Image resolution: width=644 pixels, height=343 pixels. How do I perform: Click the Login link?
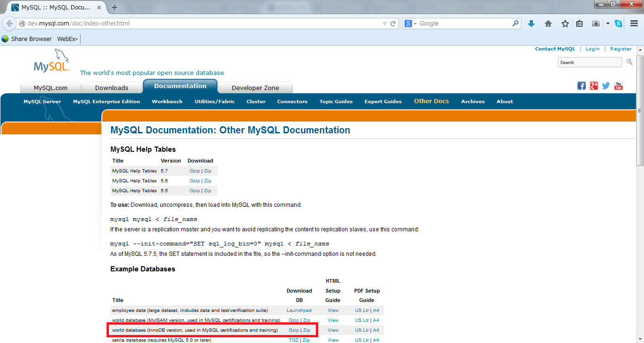pyautogui.click(x=593, y=49)
